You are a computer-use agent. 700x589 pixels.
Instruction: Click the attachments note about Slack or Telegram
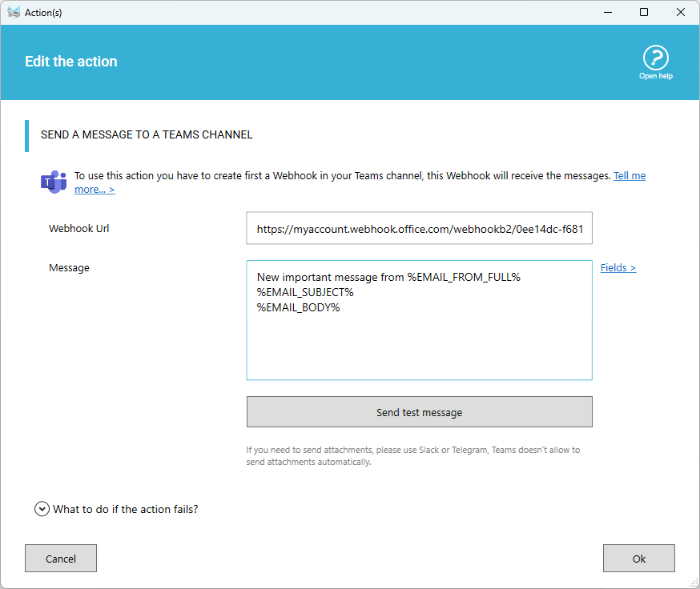coord(413,456)
